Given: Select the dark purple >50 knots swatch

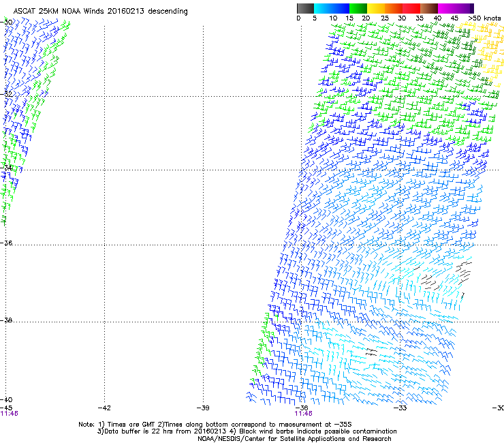Looking at the screenshot, I should tap(471, 8).
